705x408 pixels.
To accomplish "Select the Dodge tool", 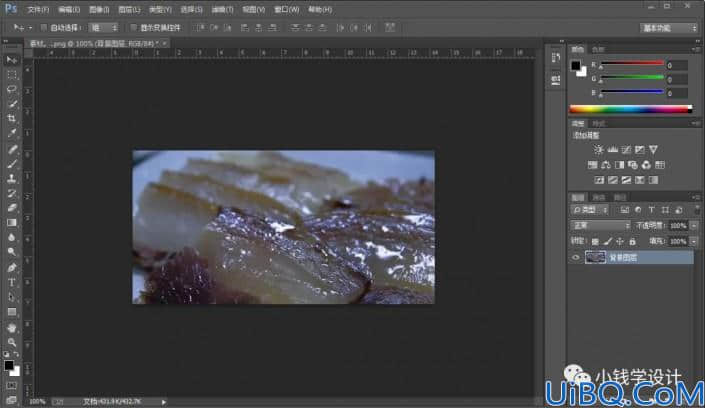I will (x=12, y=252).
